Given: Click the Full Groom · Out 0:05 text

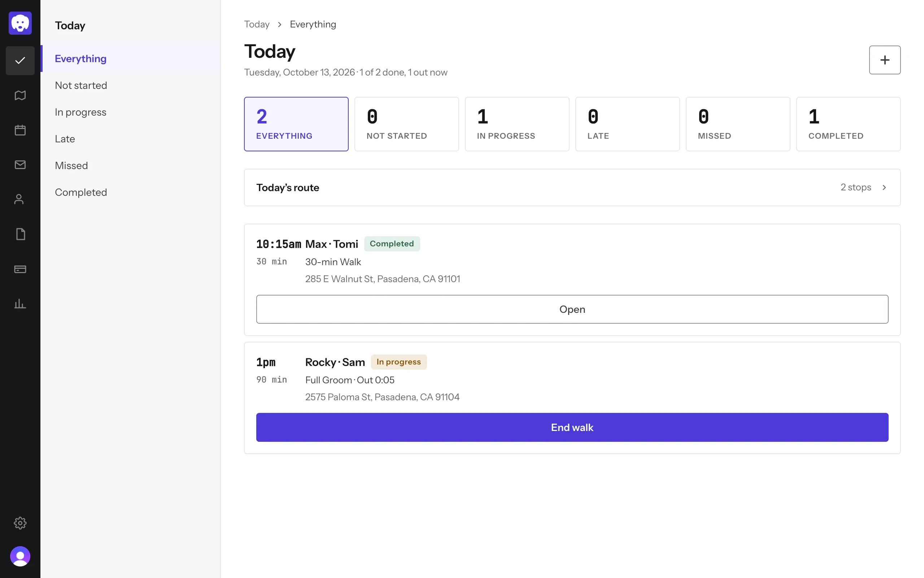Looking at the screenshot, I should (x=350, y=380).
